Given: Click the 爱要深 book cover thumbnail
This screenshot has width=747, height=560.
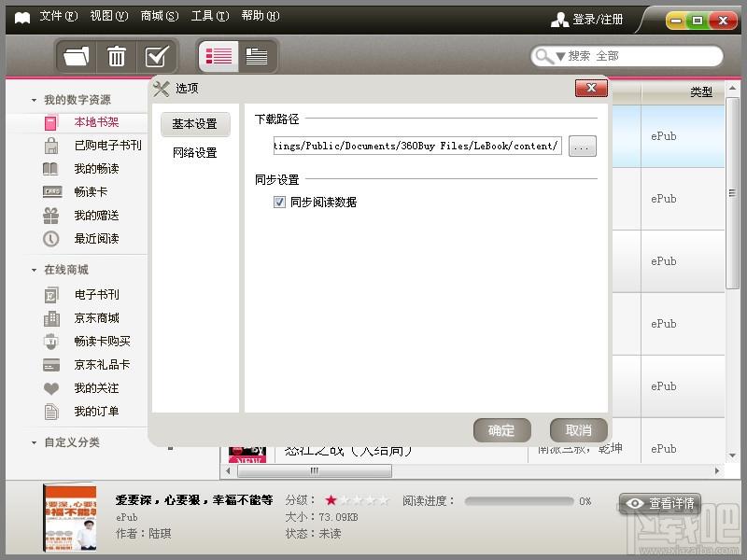Looking at the screenshot, I should click(70, 518).
